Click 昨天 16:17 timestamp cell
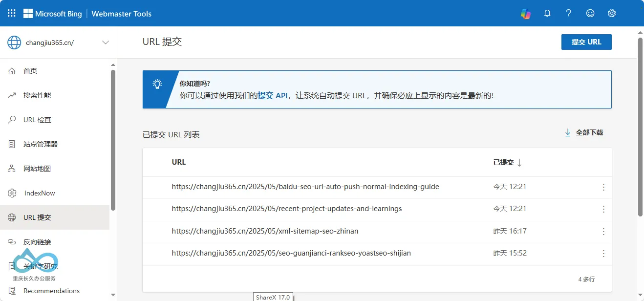Image resolution: width=644 pixels, height=301 pixels. (x=510, y=231)
